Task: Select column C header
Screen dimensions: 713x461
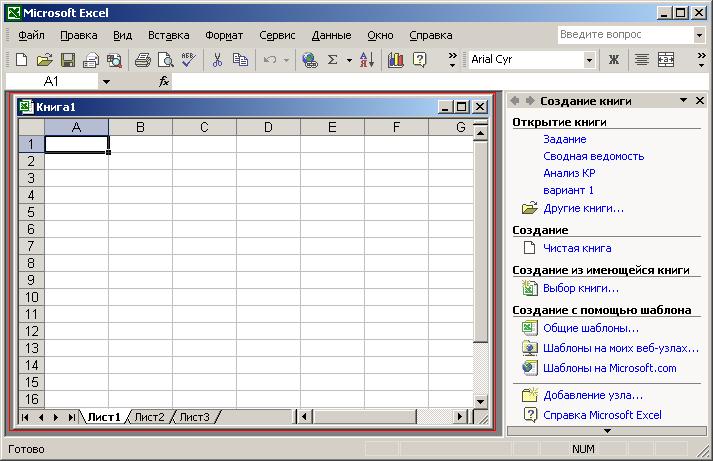Action: (x=204, y=127)
